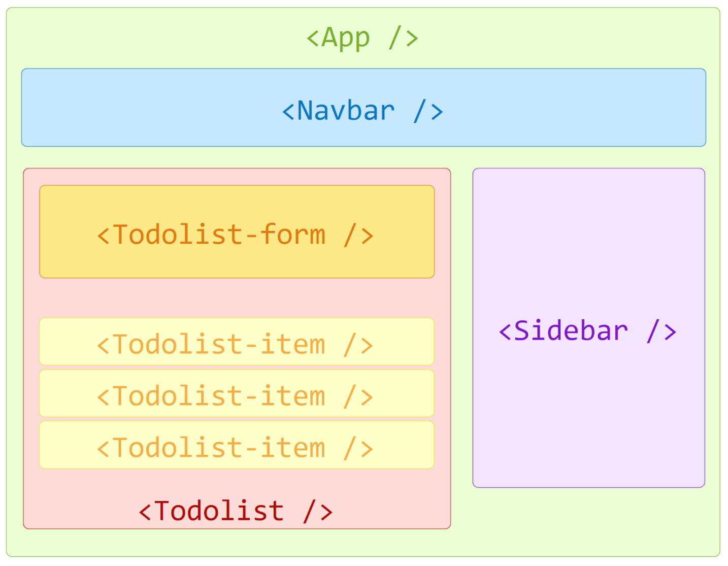
Task: Click pink gap between Todolist-form and first item
Action: pyautogui.click(x=237, y=298)
